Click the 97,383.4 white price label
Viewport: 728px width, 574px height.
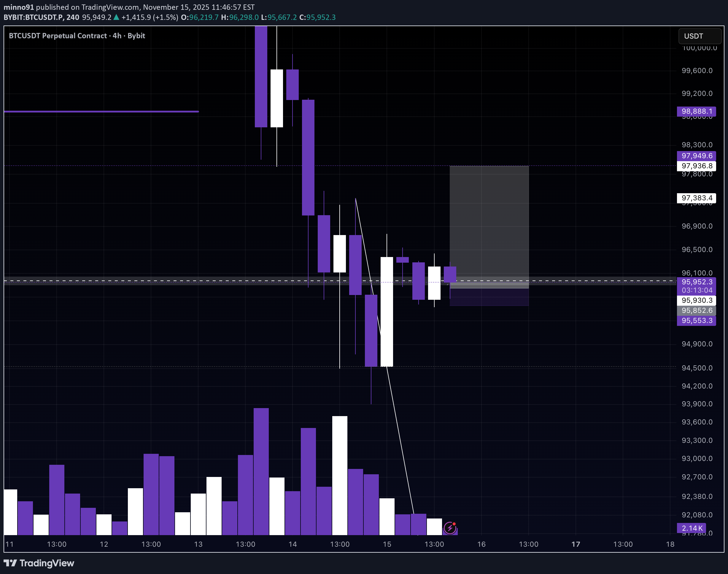pyautogui.click(x=696, y=198)
